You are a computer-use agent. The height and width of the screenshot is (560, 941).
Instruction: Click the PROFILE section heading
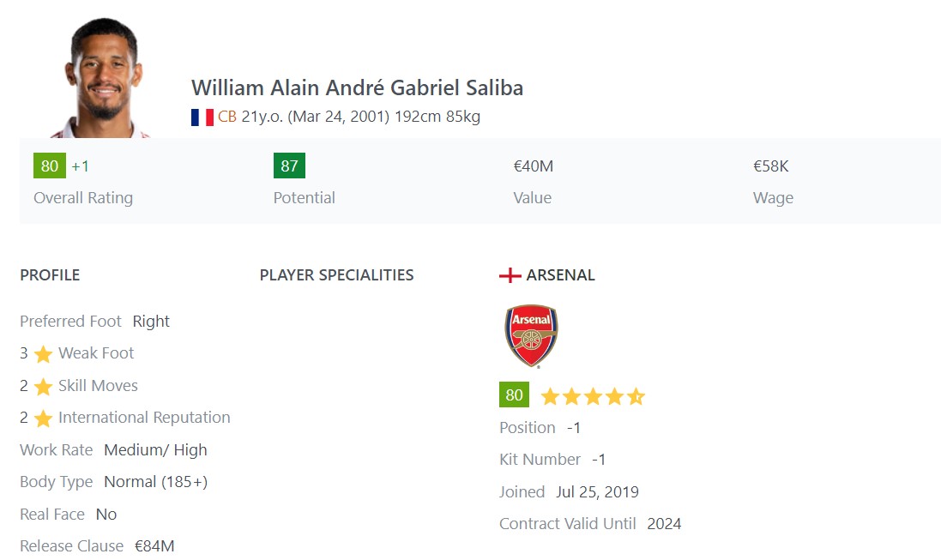tap(50, 275)
